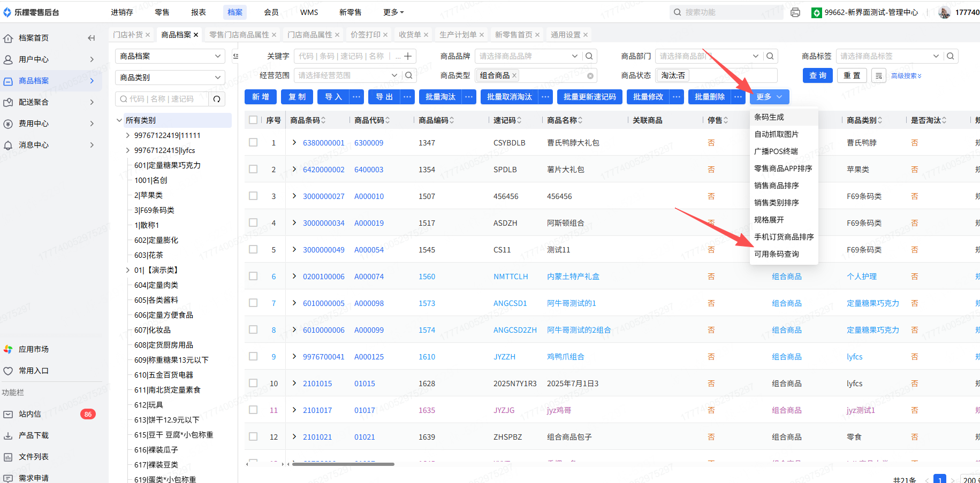Switch to the 报表 top menu
Image resolution: width=980 pixels, height=483 pixels.
coord(199,12)
